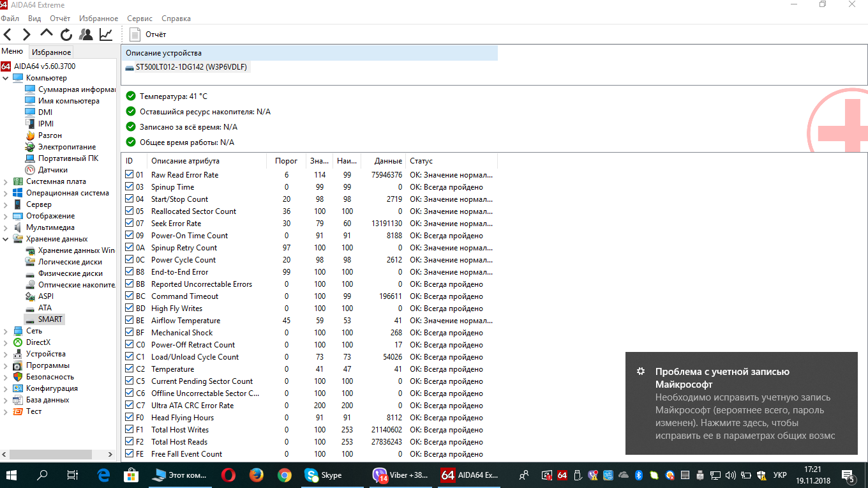
Task: Open the Отчёт menu in menu bar
Action: click(60, 19)
